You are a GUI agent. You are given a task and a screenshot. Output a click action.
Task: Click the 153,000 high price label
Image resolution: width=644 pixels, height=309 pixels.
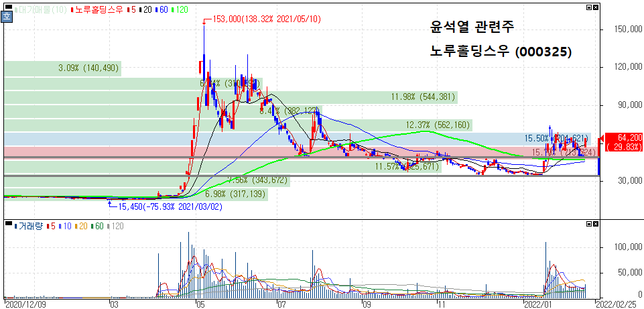coord(267,19)
